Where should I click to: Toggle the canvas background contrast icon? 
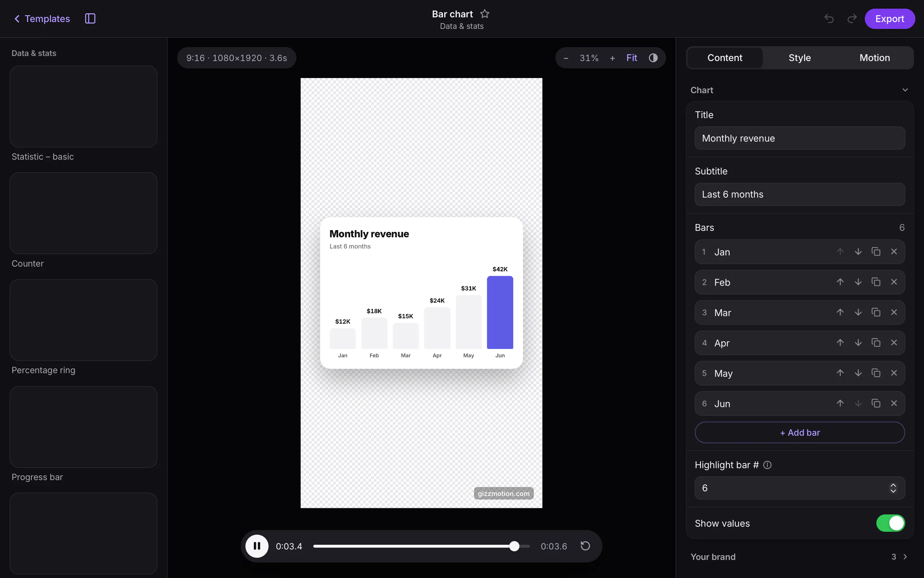tap(653, 58)
